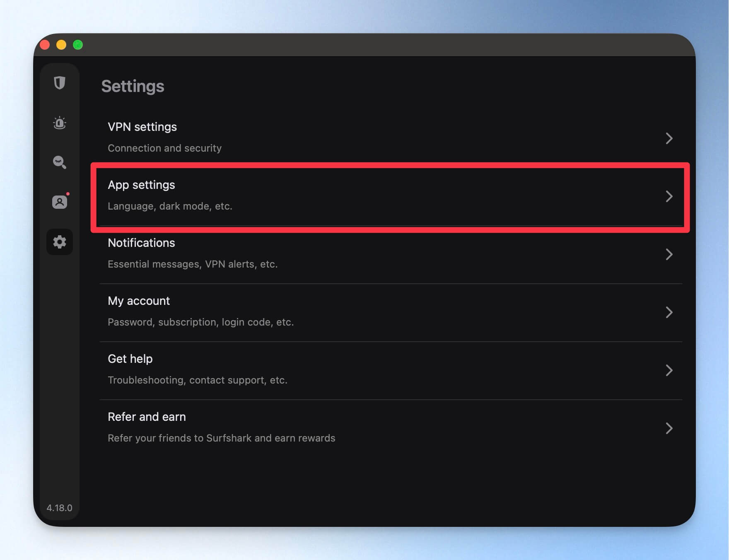
Task: Open Refer and earn menu entry
Action: click(391, 428)
